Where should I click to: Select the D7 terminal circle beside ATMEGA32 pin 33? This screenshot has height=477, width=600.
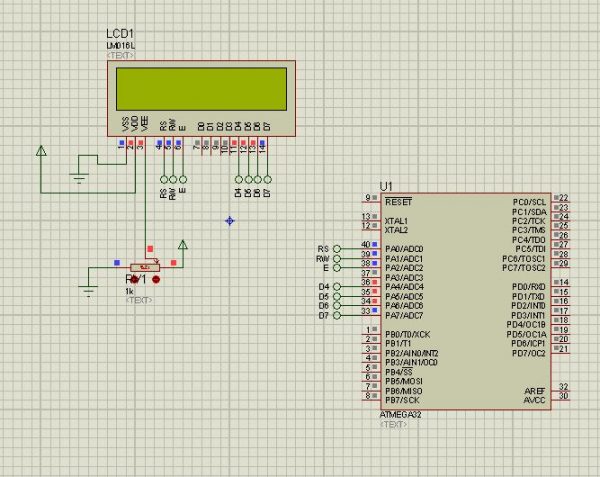point(337,316)
